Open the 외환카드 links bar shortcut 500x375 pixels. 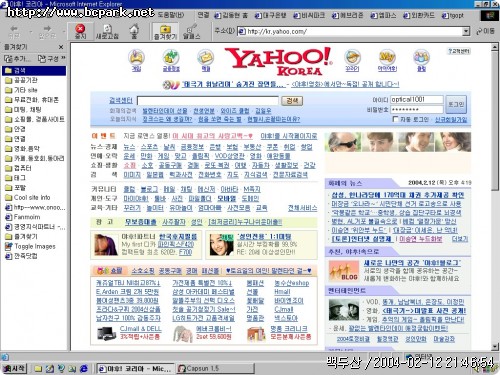[419, 15]
